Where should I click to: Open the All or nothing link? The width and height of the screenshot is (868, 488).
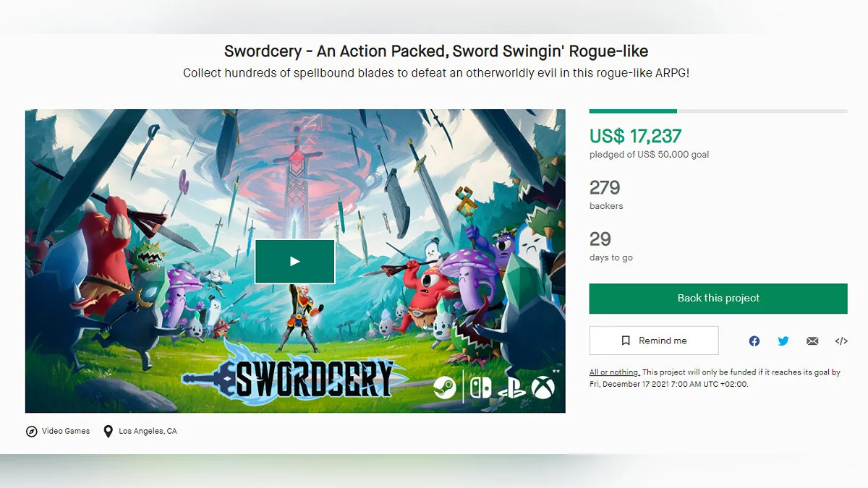point(614,372)
